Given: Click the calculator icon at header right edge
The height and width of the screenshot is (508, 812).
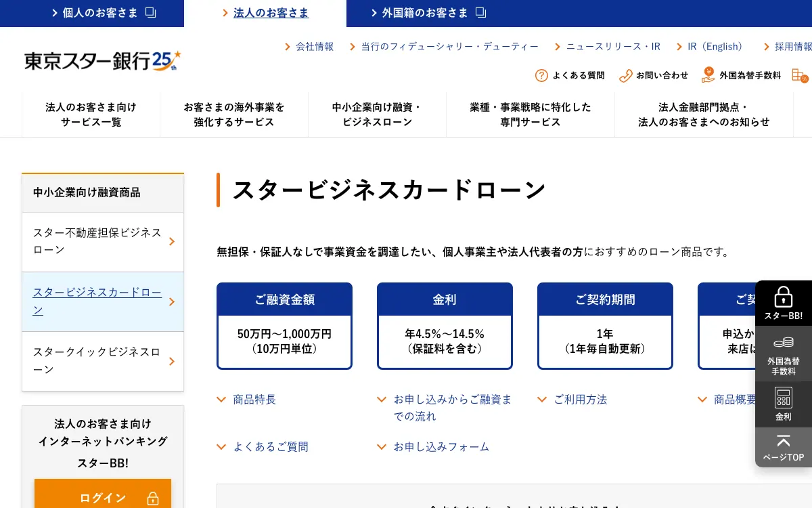Looking at the screenshot, I should pyautogui.click(x=800, y=75).
